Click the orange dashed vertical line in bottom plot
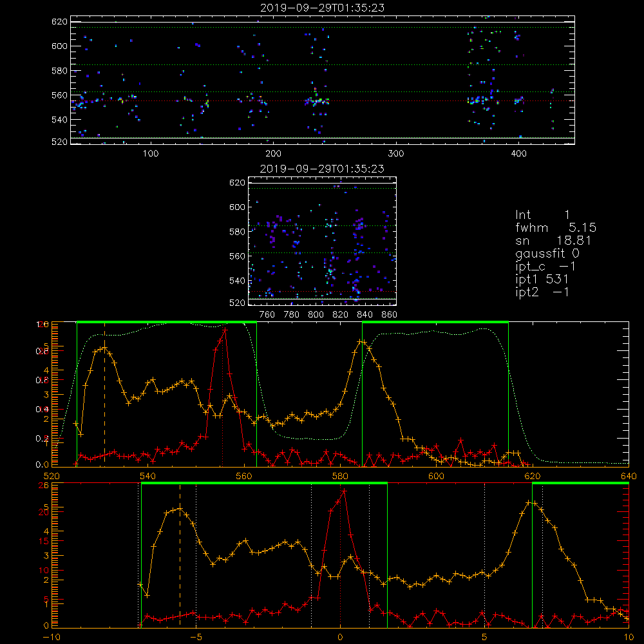This screenshot has width=644, height=644. pos(180,555)
